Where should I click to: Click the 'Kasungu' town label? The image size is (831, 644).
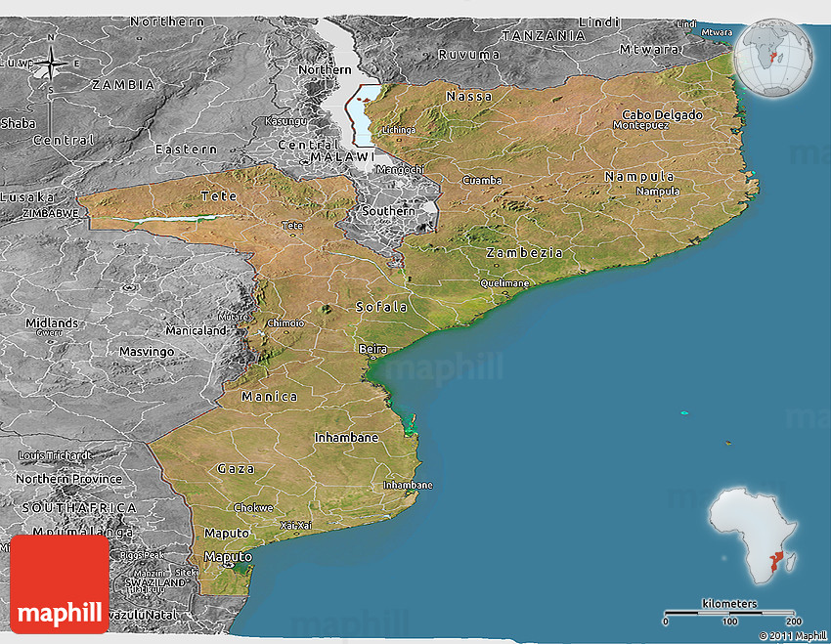coord(285,121)
